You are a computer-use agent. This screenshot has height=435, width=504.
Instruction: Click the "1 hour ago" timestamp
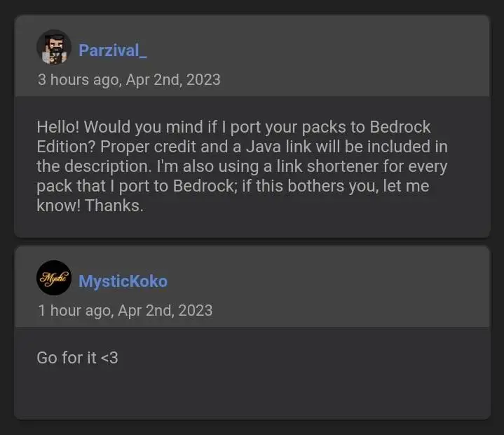74,310
